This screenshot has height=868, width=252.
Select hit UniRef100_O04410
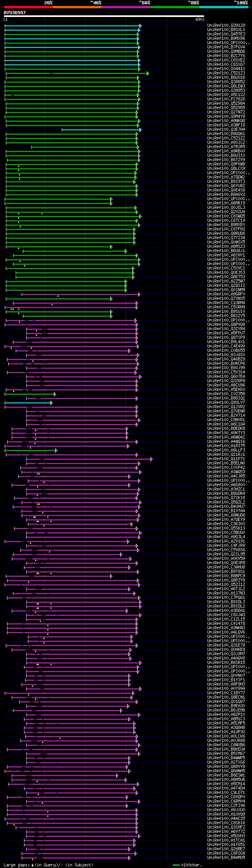[x=226, y=69]
